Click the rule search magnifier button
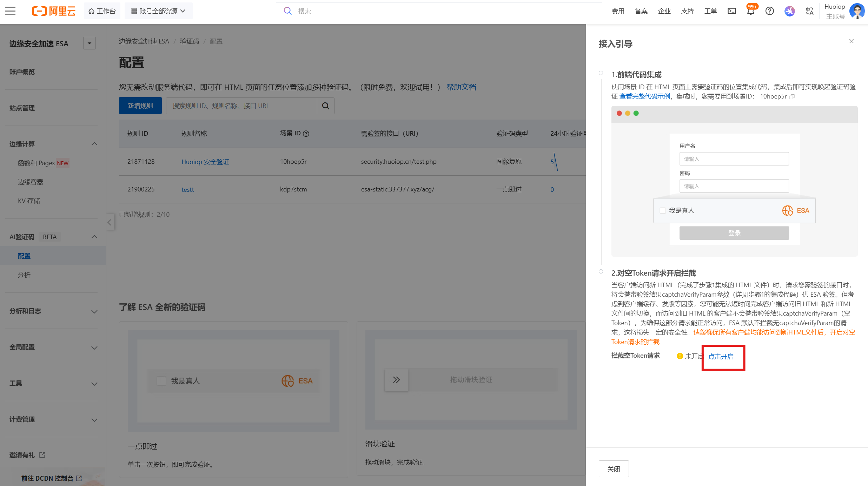This screenshot has width=868, height=486. point(325,106)
